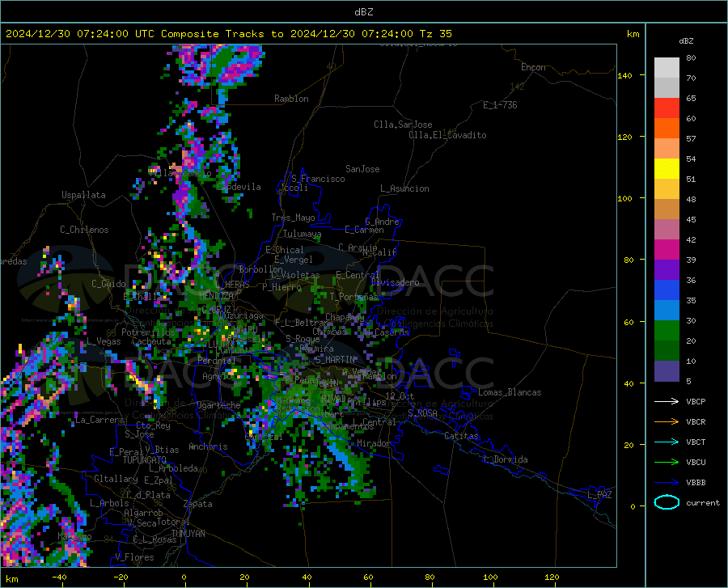This screenshot has height=588, width=728.
Task: Pick the light orange 57 dBZ swatch
Action: (x=667, y=149)
